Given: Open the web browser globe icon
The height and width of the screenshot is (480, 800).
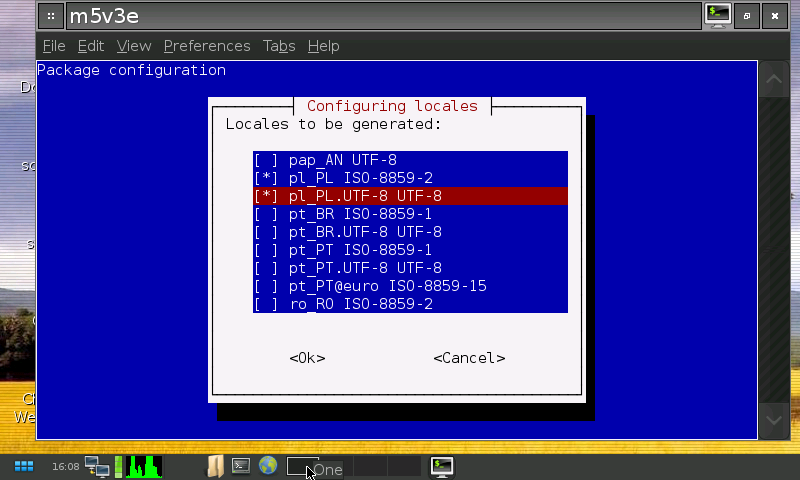Looking at the screenshot, I should click(267, 466).
